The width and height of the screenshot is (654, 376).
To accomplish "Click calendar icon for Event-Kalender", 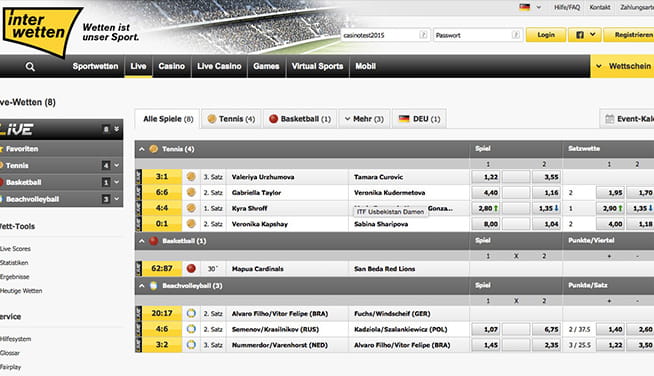I will (x=609, y=119).
